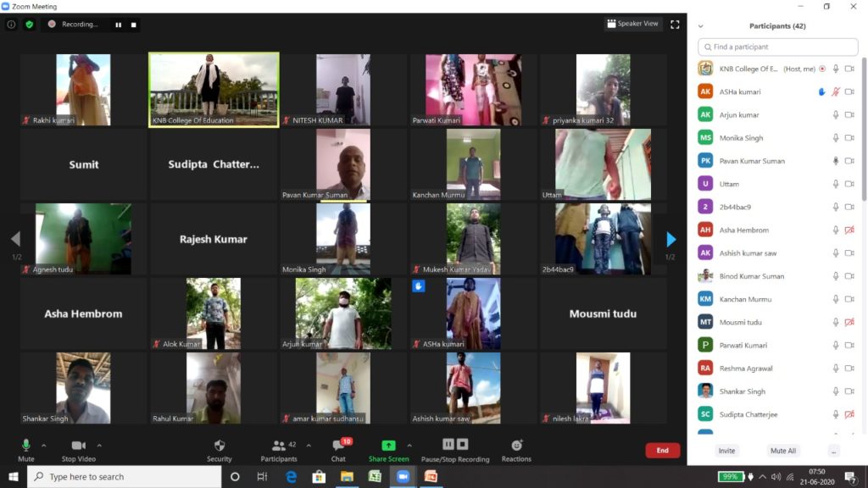The height and width of the screenshot is (488, 868).
Task: Click the Mute All button
Action: coord(782,451)
